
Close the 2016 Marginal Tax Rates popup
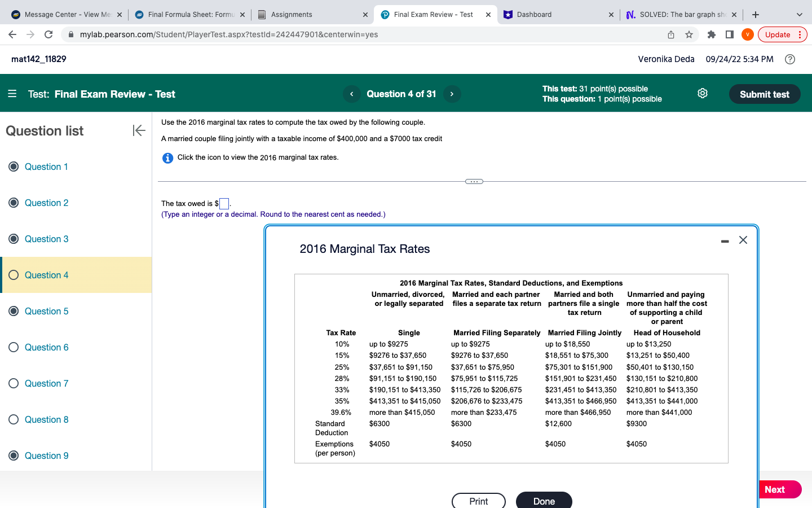743,240
